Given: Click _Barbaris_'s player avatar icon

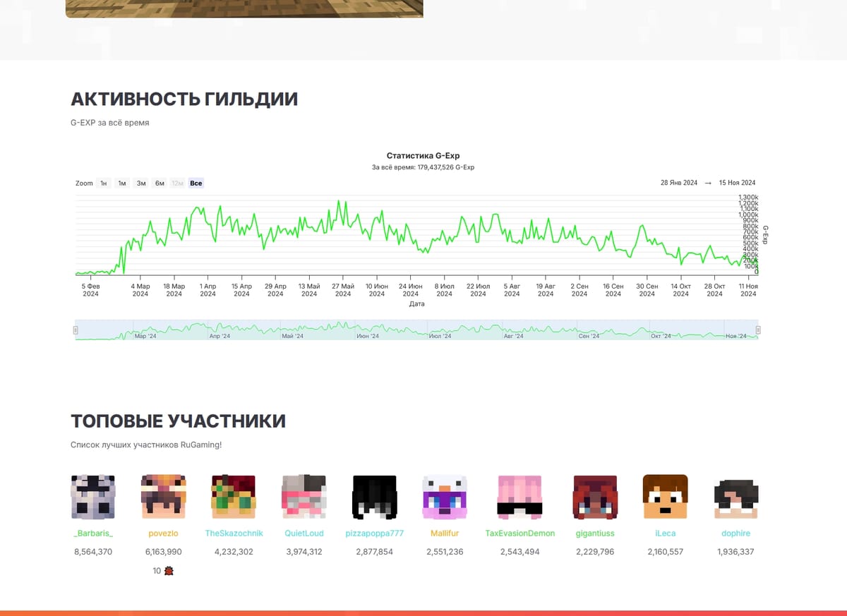Looking at the screenshot, I should click(92, 497).
